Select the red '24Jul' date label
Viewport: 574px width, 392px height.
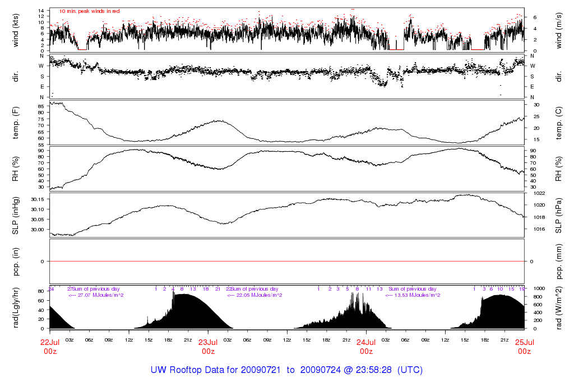[366, 342]
